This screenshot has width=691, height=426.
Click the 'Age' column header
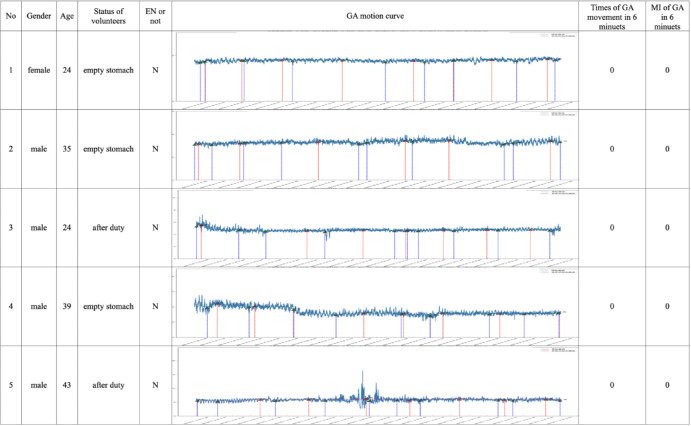pos(67,16)
